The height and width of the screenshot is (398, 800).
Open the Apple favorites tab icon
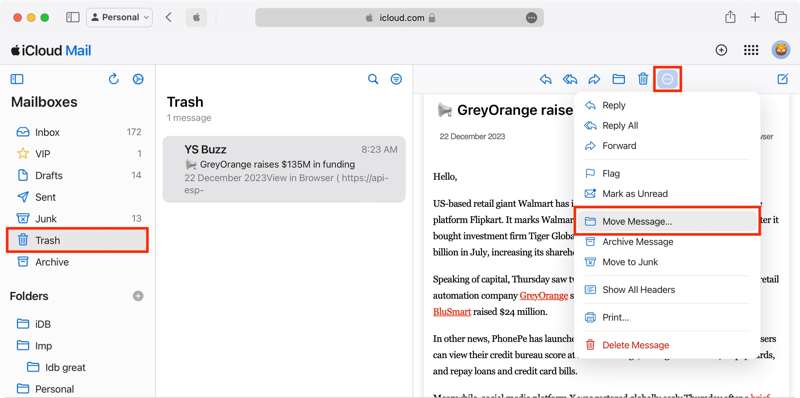(196, 17)
